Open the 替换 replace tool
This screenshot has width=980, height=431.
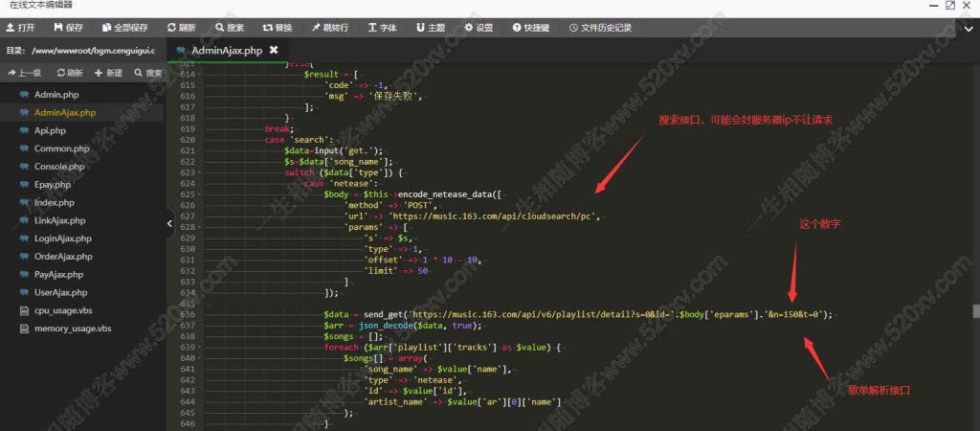277,28
